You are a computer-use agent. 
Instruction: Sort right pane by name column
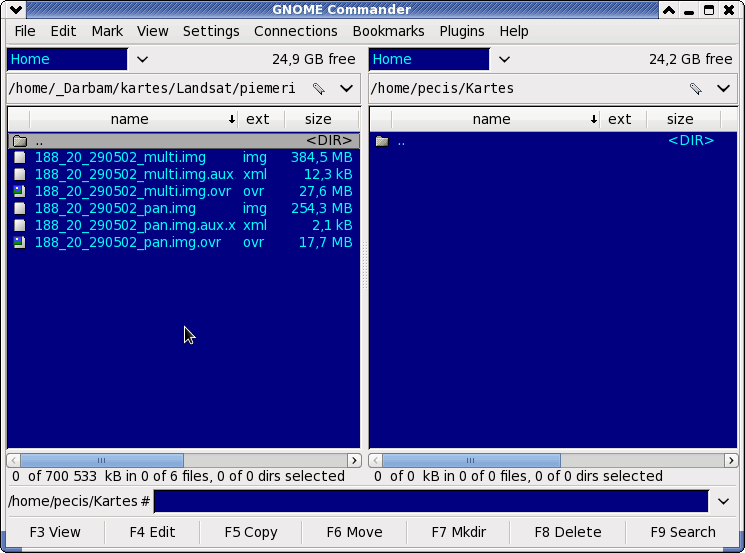pos(496,119)
